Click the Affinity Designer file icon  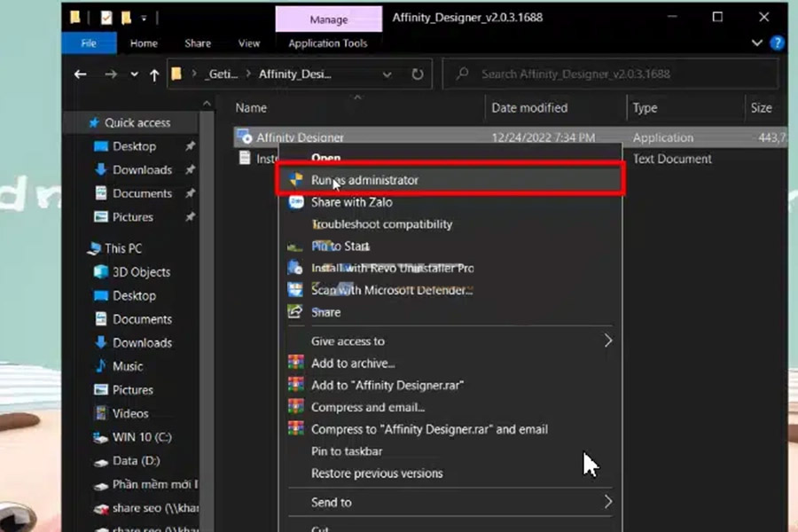click(x=245, y=137)
